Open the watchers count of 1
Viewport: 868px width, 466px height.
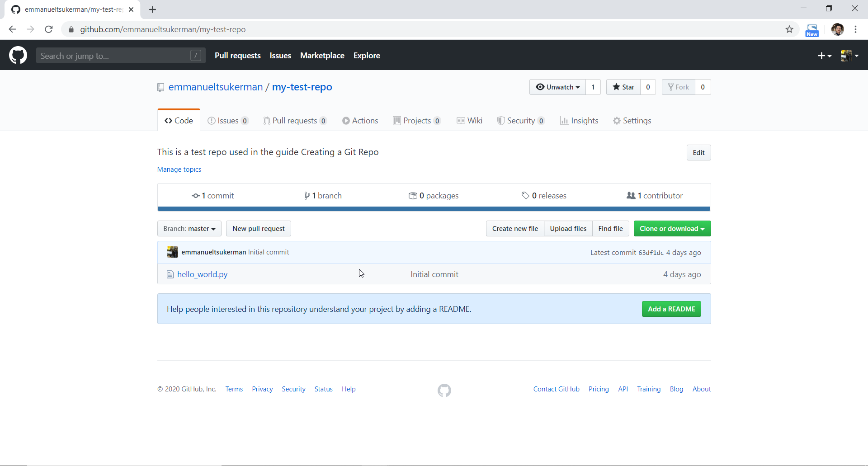point(593,87)
